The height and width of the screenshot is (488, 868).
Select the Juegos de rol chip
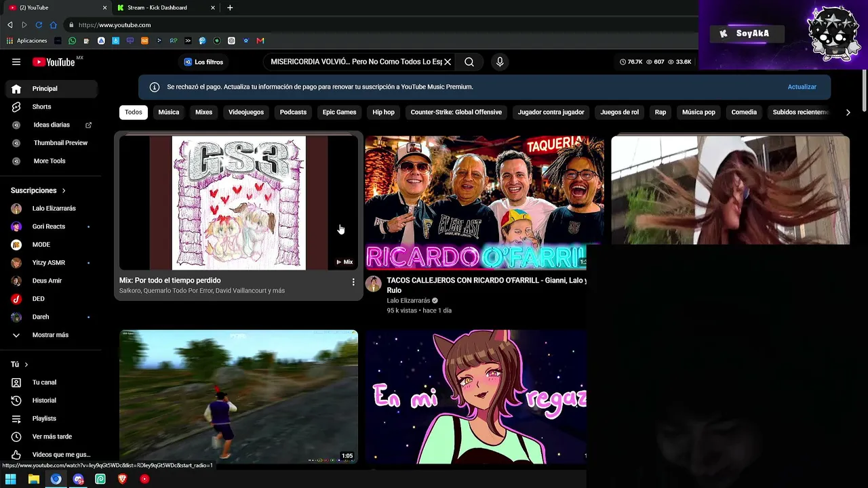[x=620, y=113]
